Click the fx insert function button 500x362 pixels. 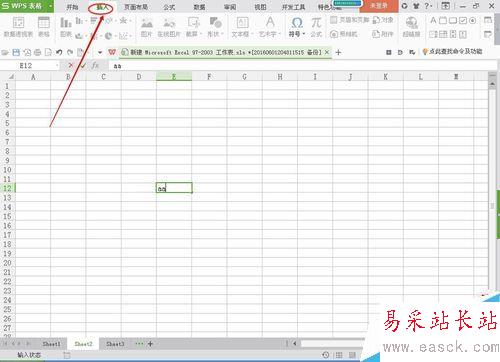point(95,66)
